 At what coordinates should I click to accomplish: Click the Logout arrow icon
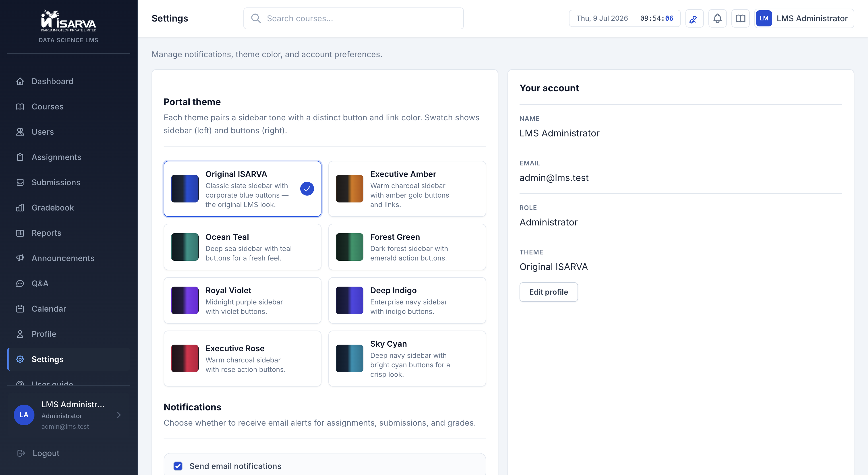(21, 453)
